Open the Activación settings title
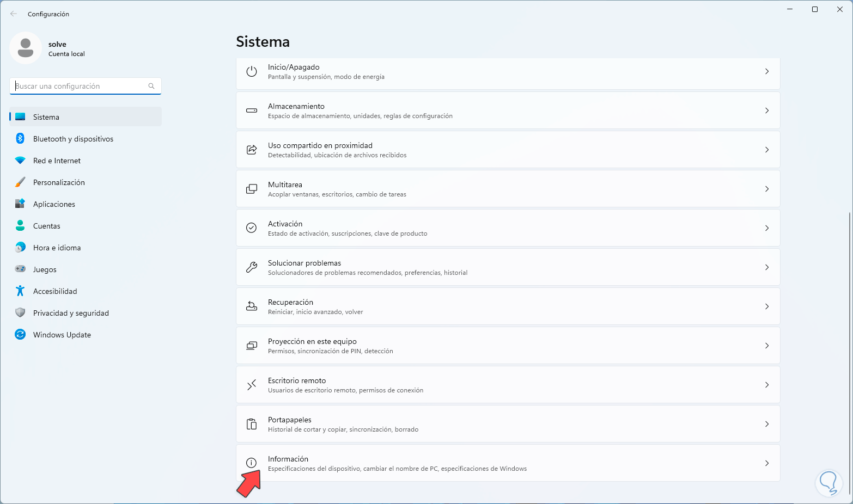Screen dimensions: 853x504 click(285, 224)
